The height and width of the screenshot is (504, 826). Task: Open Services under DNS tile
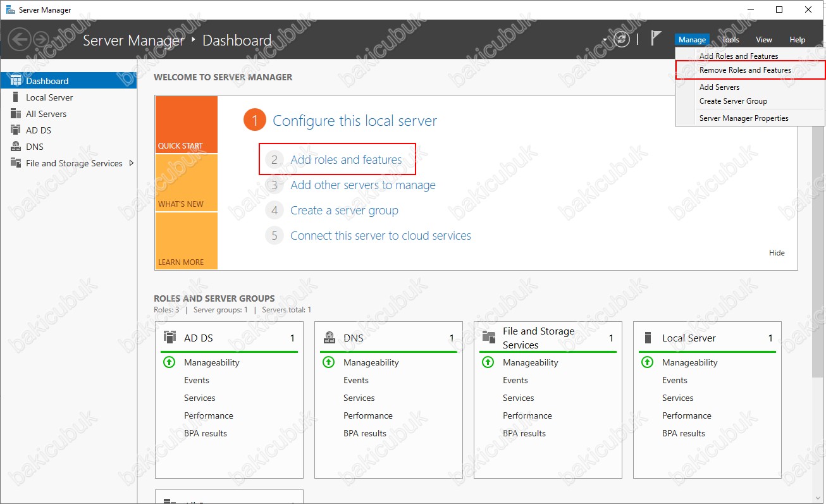tap(359, 398)
